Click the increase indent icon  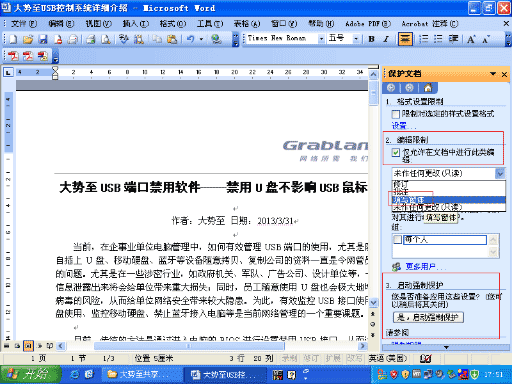tap(453, 39)
